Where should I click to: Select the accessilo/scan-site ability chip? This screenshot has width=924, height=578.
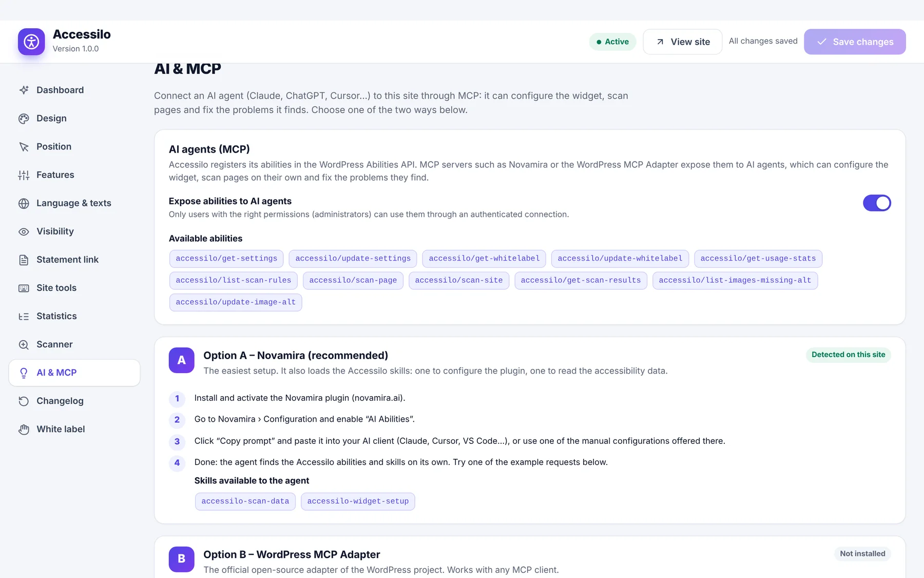(459, 281)
